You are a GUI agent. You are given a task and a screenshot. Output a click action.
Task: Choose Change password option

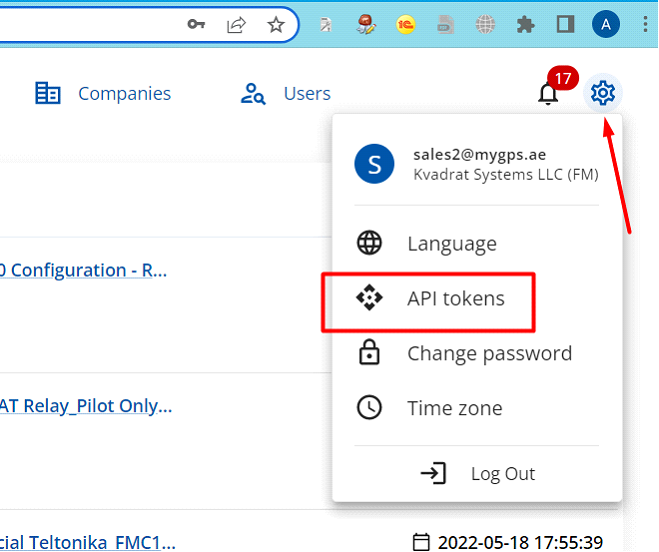tap(489, 353)
